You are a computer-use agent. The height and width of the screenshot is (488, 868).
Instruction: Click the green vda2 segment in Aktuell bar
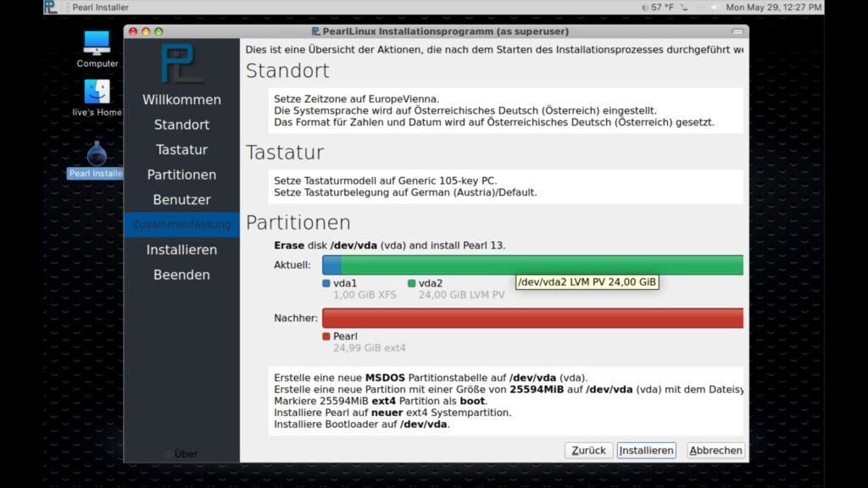click(x=542, y=265)
